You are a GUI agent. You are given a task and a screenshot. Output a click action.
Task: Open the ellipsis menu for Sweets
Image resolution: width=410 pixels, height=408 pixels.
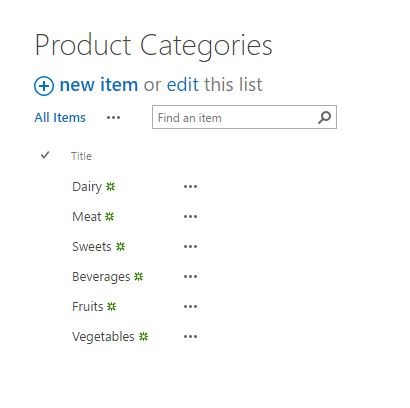tap(190, 247)
